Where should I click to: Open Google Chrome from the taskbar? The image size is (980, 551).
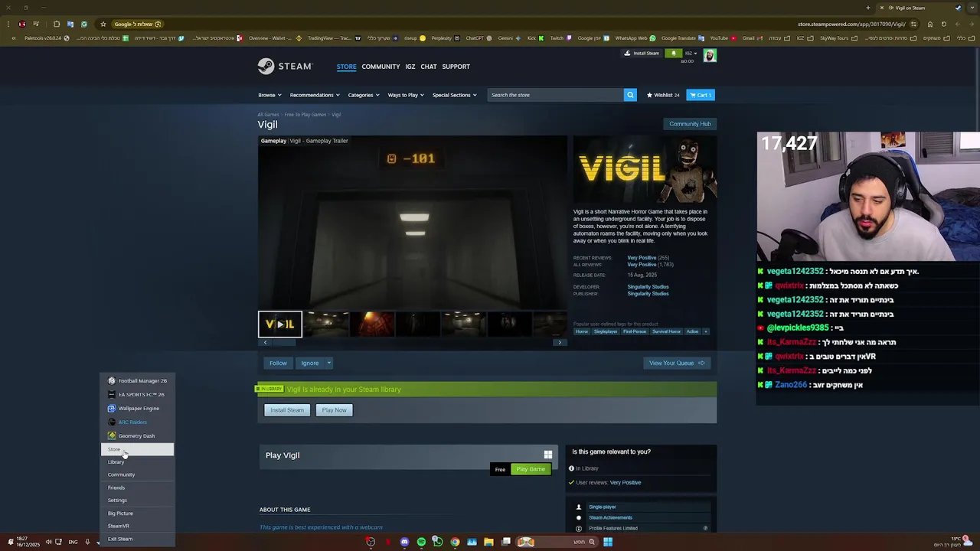[x=455, y=542]
